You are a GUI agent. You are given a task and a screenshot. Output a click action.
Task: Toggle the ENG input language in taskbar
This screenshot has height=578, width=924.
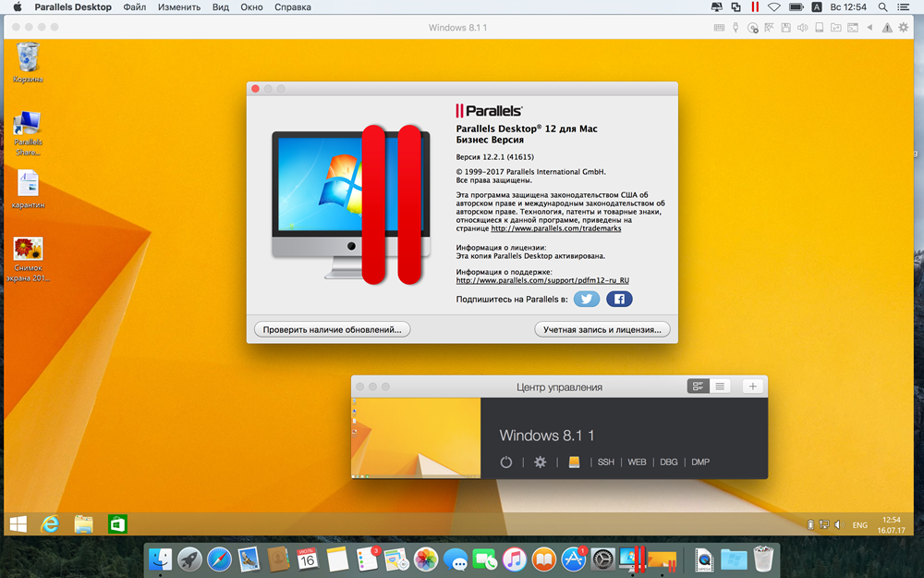tap(859, 525)
